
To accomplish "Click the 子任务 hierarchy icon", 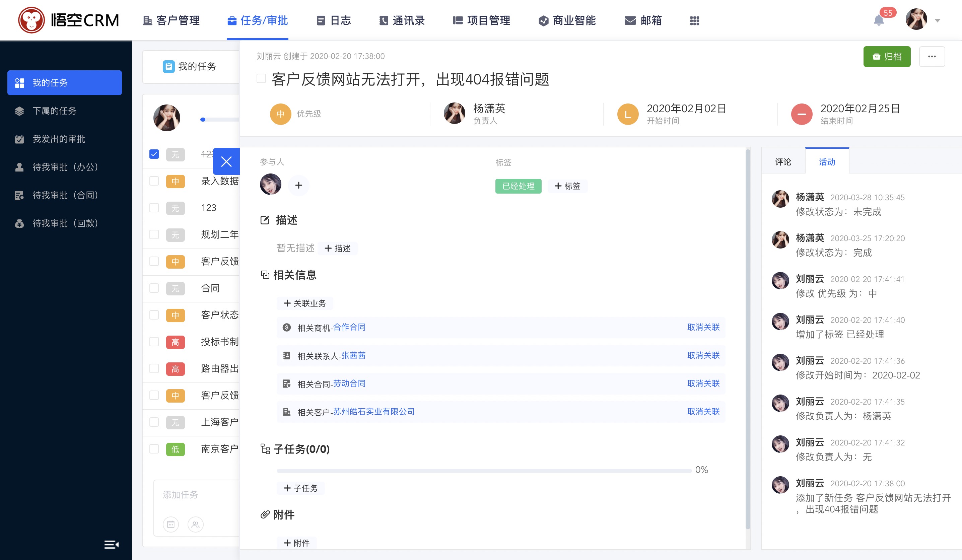I will click(x=265, y=449).
